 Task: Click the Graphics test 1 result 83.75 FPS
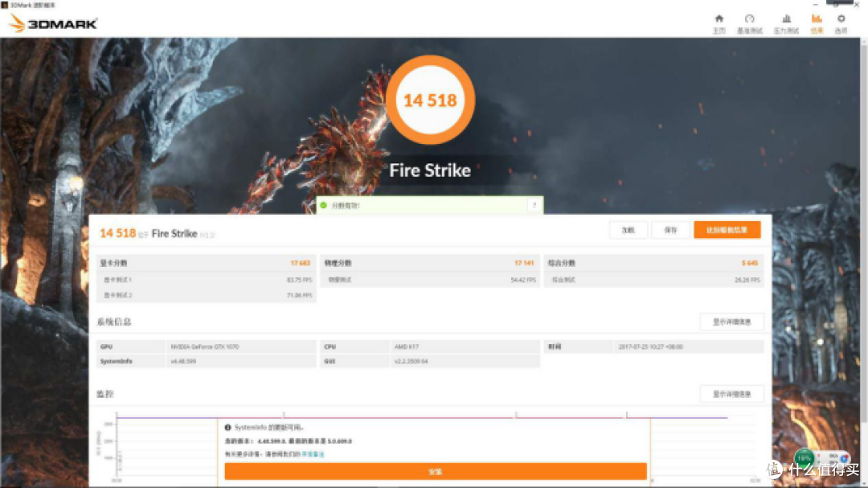pyautogui.click(x=300, y=281)
